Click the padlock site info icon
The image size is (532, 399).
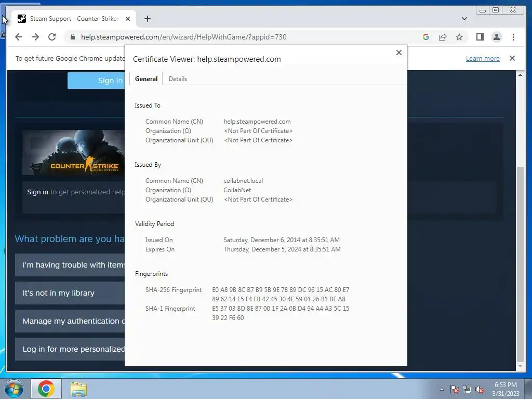[72, 37]
